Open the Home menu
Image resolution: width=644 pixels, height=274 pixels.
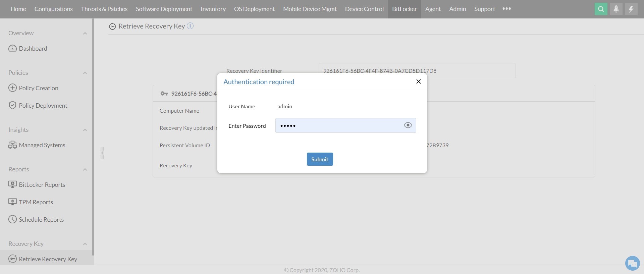[18, 9]
